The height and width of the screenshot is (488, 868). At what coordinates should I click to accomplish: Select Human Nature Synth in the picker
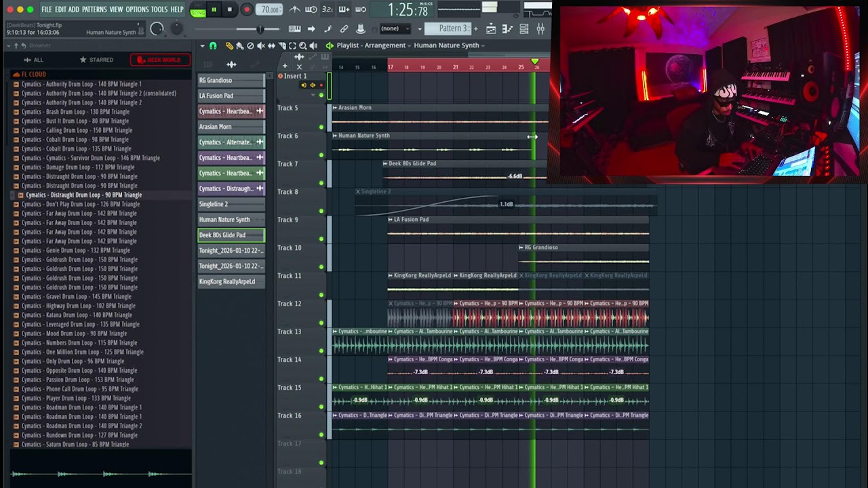click(x=231, y=220)
